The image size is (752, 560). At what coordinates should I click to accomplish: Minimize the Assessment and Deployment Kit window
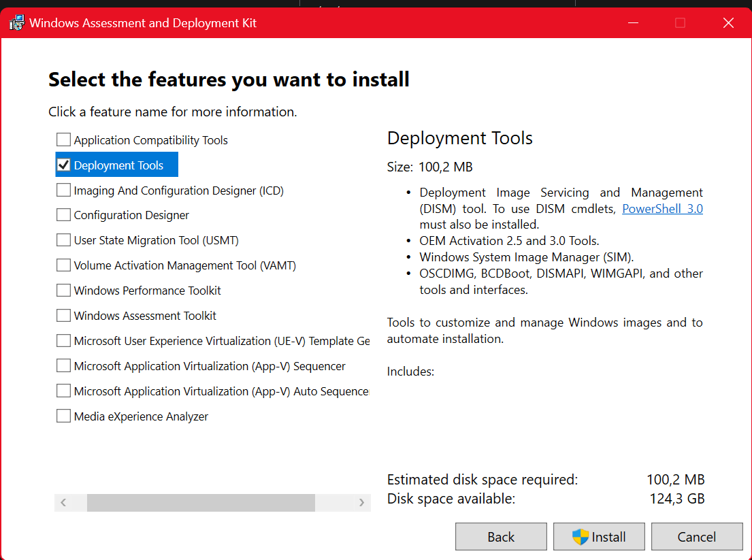point(633,22)
